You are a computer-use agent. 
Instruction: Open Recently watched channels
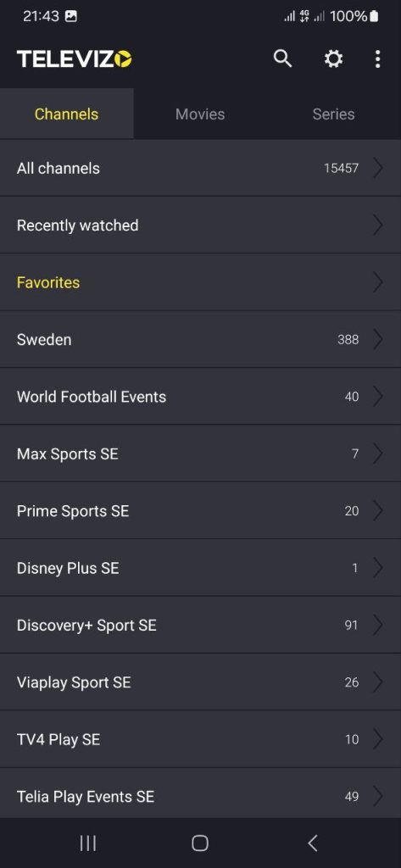coord(200,225)
